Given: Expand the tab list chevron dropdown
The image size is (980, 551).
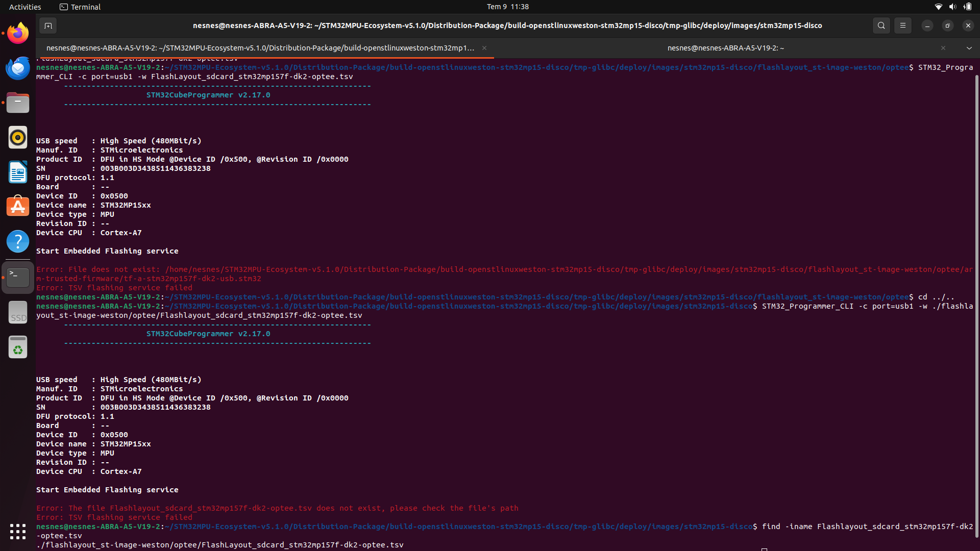Looking at the screenshot, I should pos(969,48).
